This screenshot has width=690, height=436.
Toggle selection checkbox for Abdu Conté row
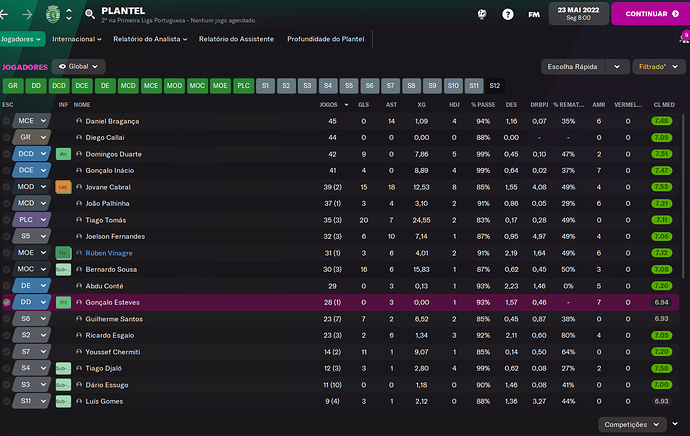pyautogui.click(x=6, y=286)
